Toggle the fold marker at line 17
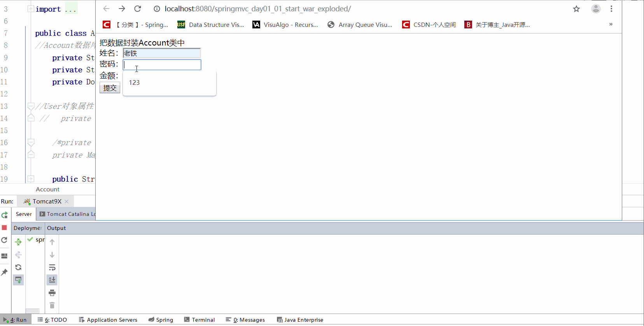 pyautogui.click(x=31, y=154)
